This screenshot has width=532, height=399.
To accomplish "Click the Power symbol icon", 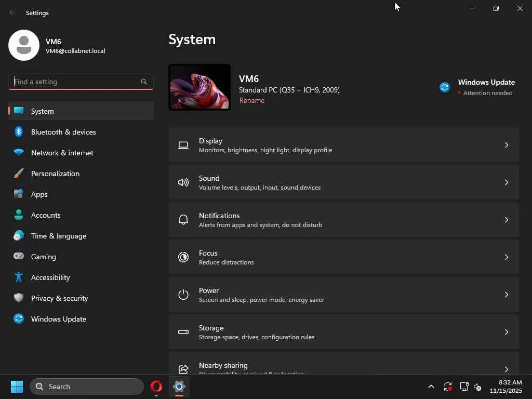I will pos(183,295).
